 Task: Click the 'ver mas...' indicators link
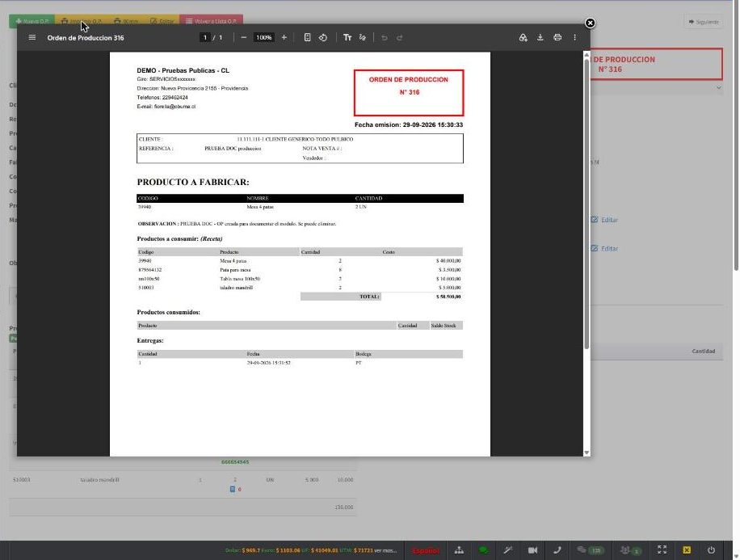[x=385, y=550]
